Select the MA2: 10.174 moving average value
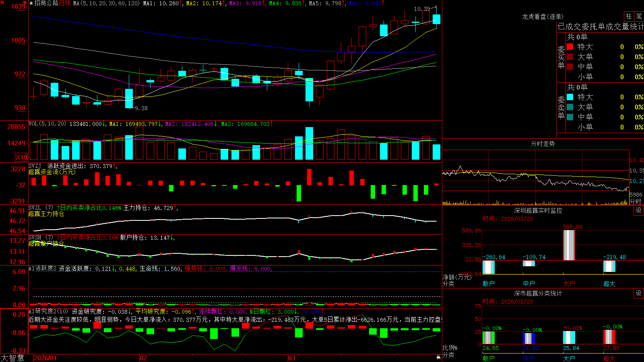Viewport: 644px width, 362px height. 204,3
